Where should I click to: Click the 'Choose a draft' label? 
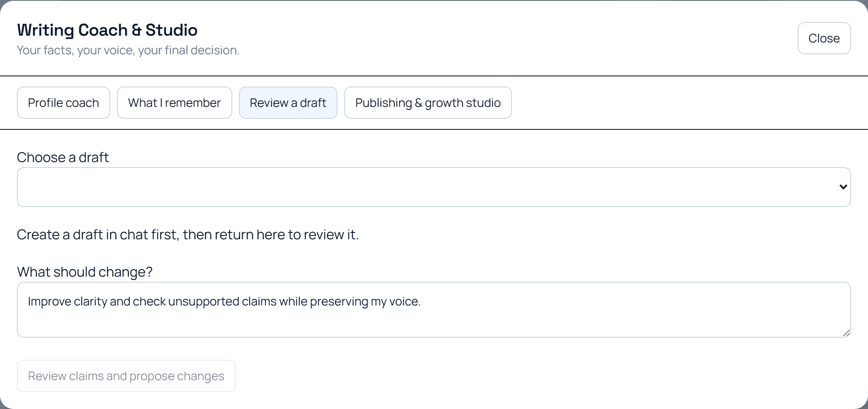point(63,157)
